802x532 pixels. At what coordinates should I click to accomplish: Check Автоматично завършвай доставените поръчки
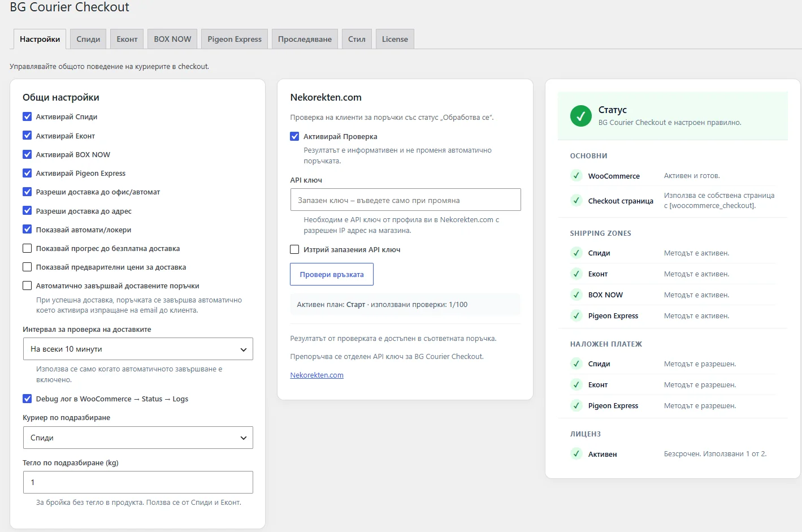[x=27, y=286]
